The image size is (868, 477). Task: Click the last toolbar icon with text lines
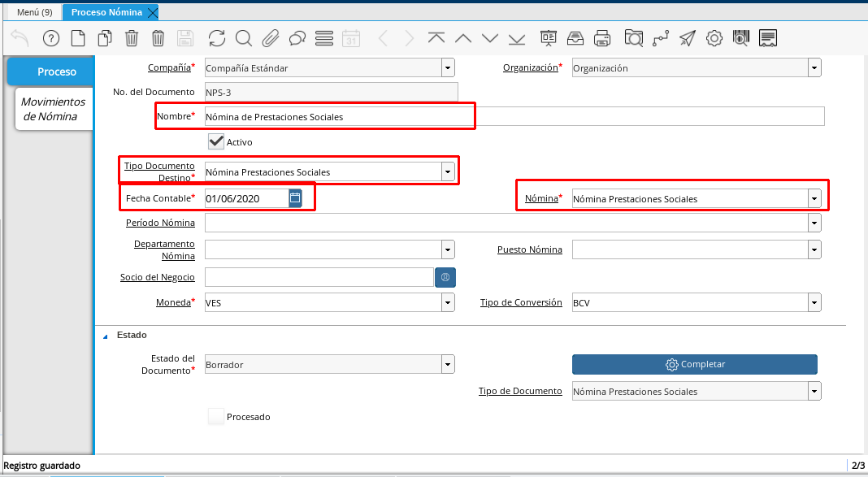[x=768, y=38]
